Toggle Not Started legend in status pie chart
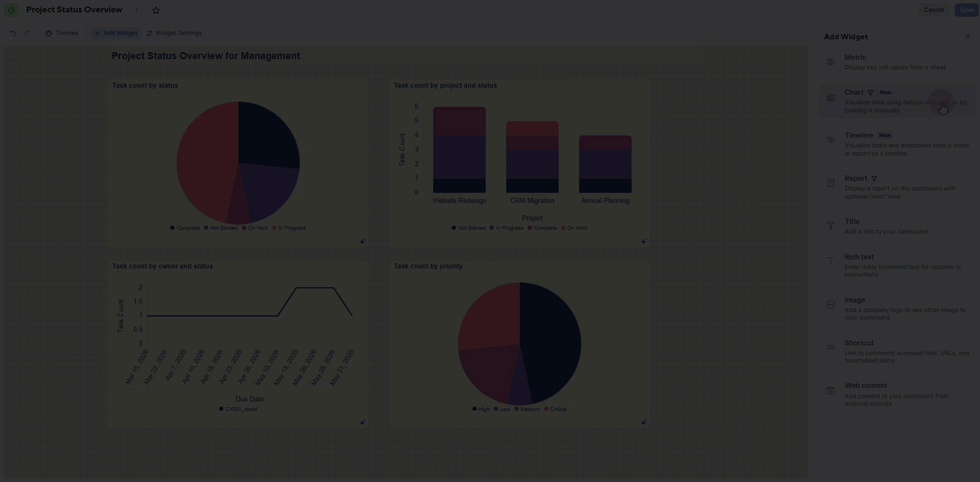Image resolution: width=980 pixels, height=482 pixels. tap(221, 228)
